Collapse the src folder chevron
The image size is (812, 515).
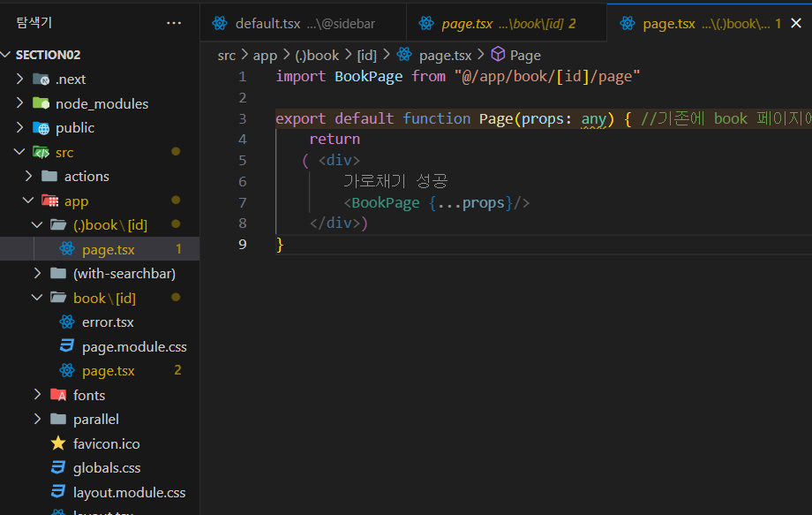(x=19, y=152)
